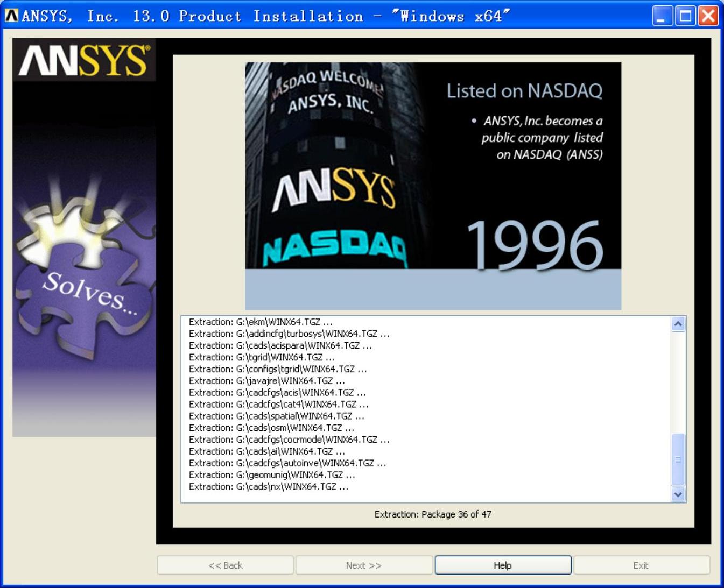Click the Next >> button
Image resolution: width=724 pixels, height=588 pixels.
click(364, 565)
